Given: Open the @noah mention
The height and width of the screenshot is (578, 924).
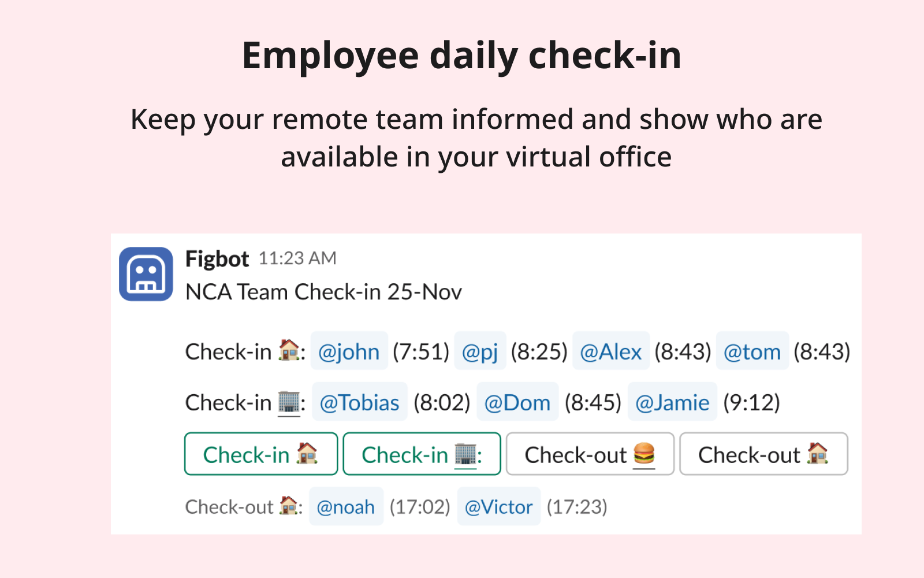Looking at the screenshot, I should 346,507.
